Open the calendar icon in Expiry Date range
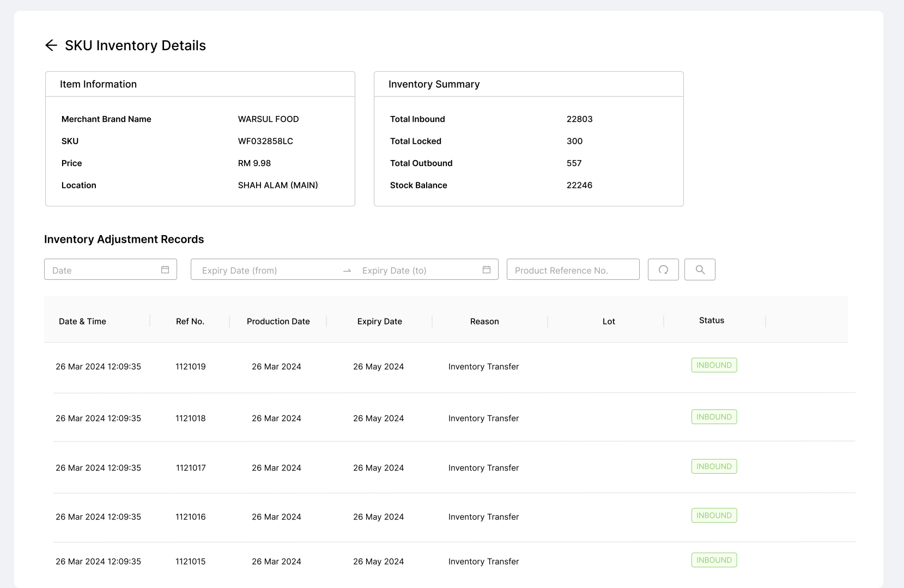Viewport: 904px width, 588px height. [487, 269]
